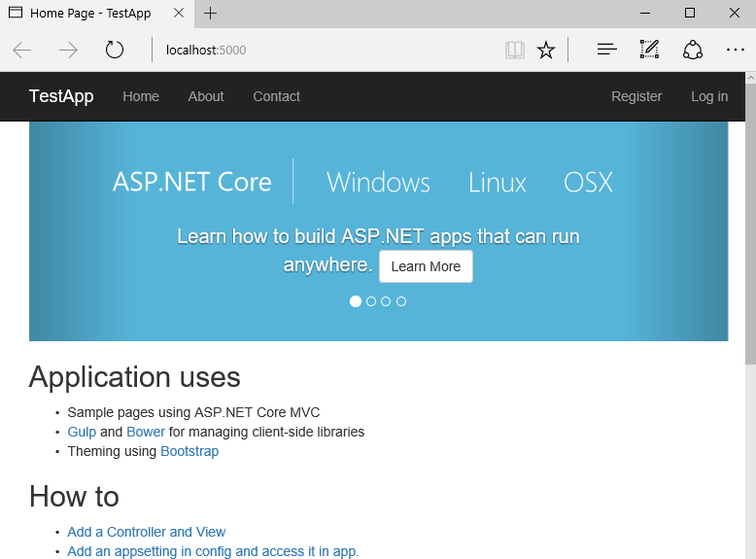Click the How to heading
This screenshot has height=559, width=756.
pos(74,497)
